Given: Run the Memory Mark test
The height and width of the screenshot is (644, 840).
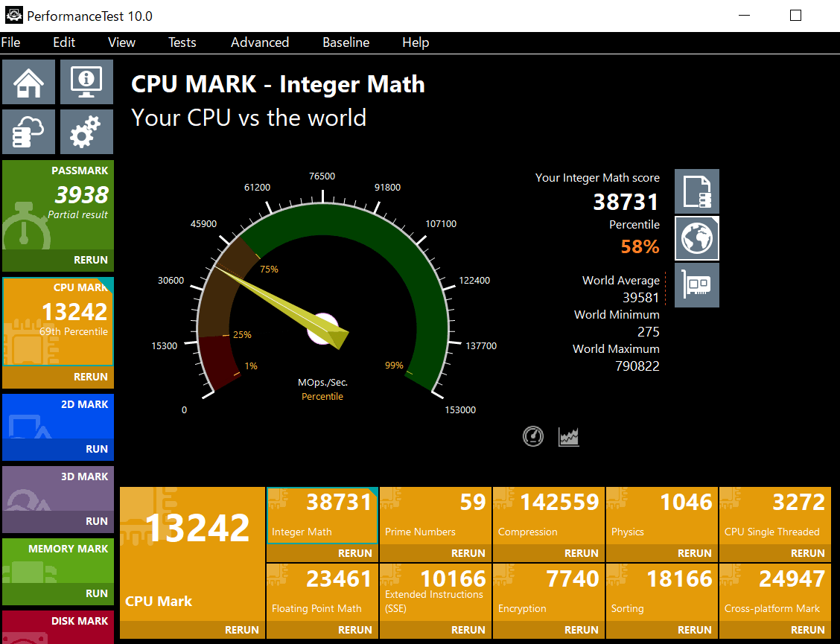Looking at the screenshot, I should point(58,593).
